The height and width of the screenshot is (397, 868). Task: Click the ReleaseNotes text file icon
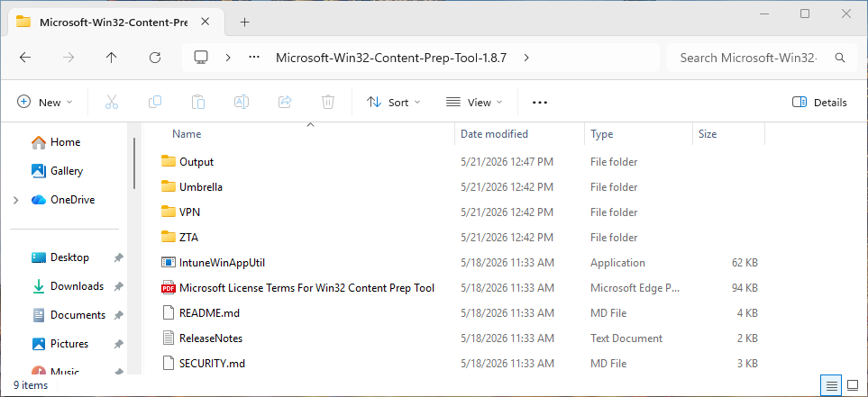pyautogui.click(x=168, y=338)
